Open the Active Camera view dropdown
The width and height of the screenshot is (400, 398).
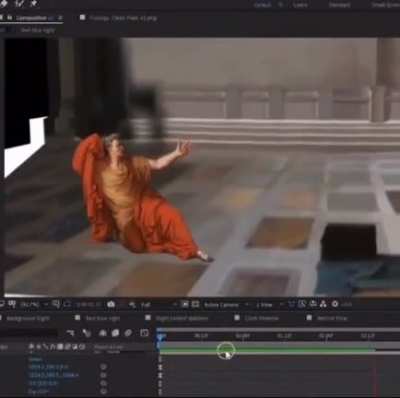tap(226, 305)
